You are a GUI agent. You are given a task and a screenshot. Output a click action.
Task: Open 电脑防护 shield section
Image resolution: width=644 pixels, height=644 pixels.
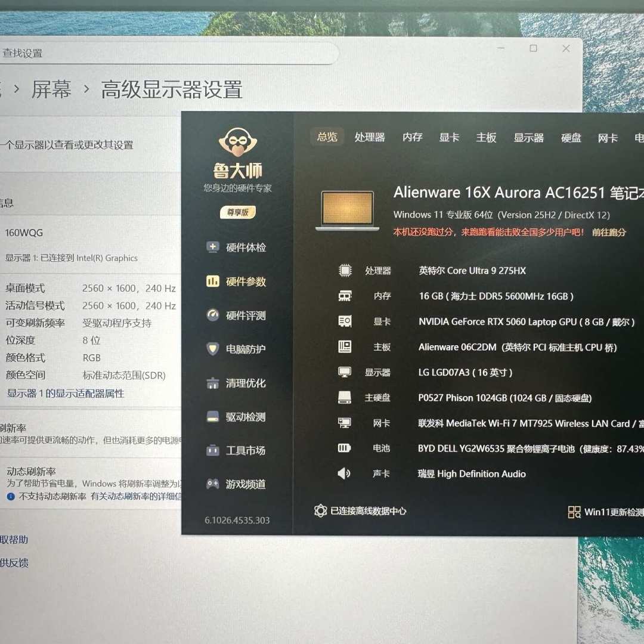click(x=236, y=349)
